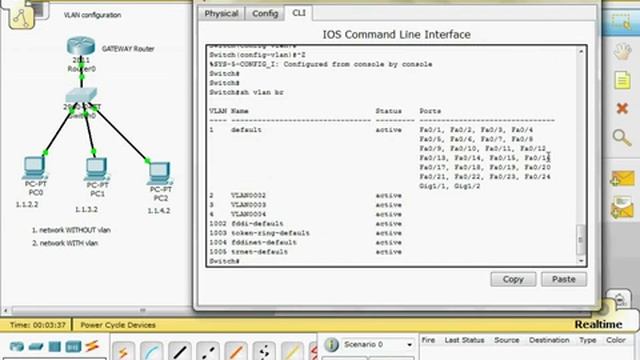This screenshot has width=640, height=360.
Task: Open the Connections lightning category
Action: pyautogui.click(x=92, y=346)
